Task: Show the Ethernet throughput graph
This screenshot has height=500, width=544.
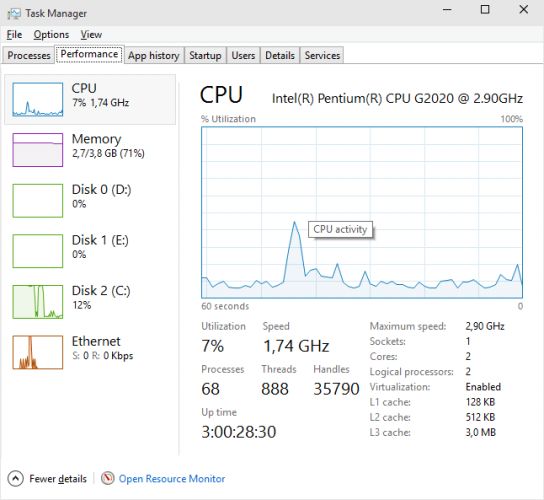Action: (x=38, y=352)
